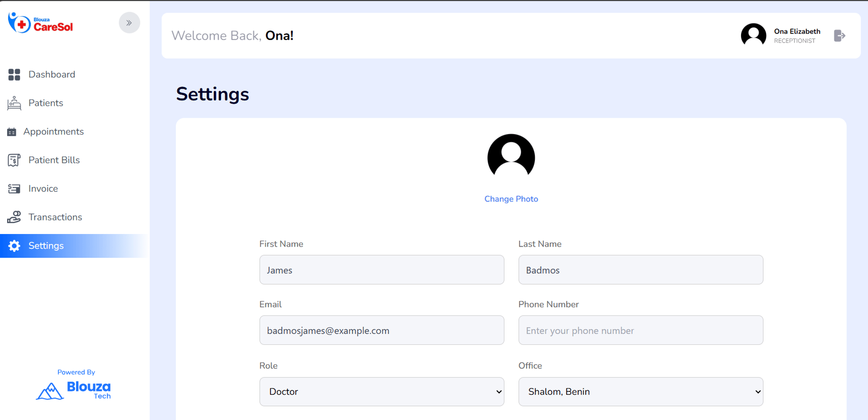Screen dimensions: 868x420
Task: Collapse sidebar with the double-chevron button
Action: (129, 23)
